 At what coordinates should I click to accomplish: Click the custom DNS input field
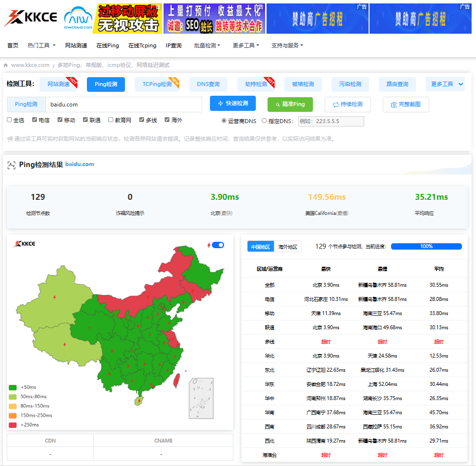(x=331, y=121)
